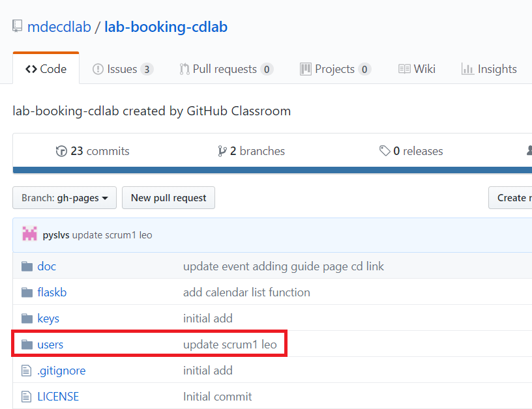Click the file icon beside .gitignore
This screenshot has width=532, height=409.
[27, 371]
